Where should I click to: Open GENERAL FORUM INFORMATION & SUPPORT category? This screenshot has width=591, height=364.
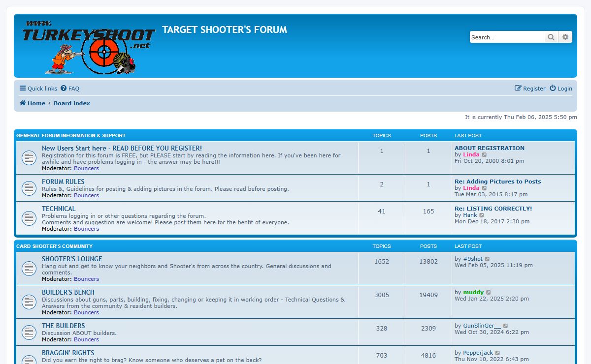pos(71,135)
